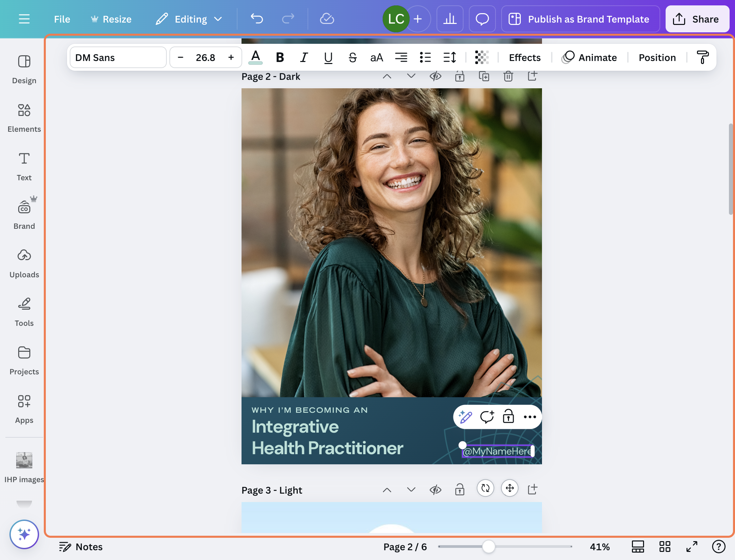Open the Position panel
Viewport: 735px width, 560px height.
coord(658,58)
